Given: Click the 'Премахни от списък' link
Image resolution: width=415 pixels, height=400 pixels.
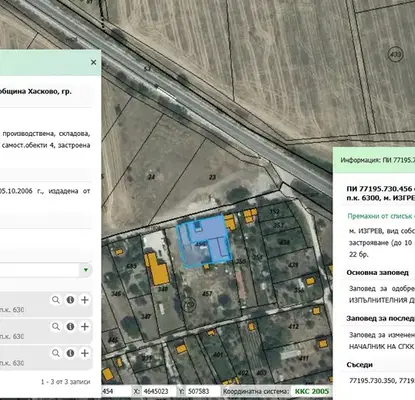Looking at the screenshot, I should tap(381, 216).
